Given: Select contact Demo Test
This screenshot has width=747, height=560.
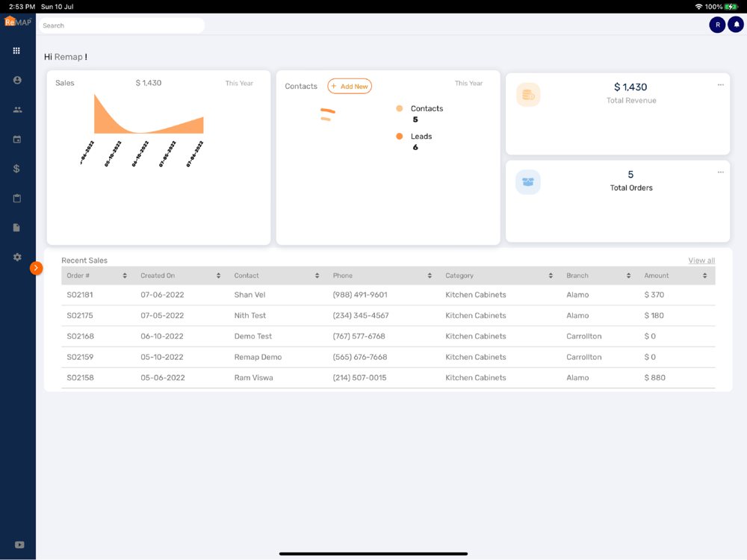Looking at the screenshot, I should (253, 336).
